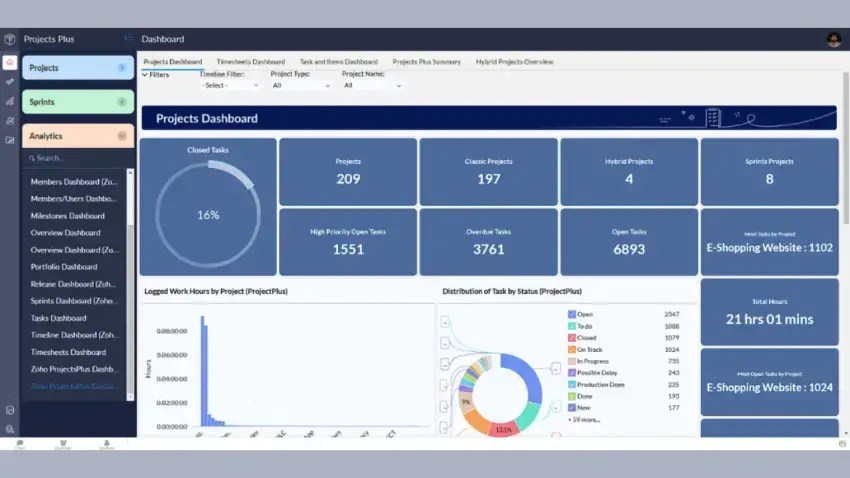Viewport: 850px width, 478px height.
Task: Switch to the Timesheets Dashboard tab
Action: tap(250, 62)
